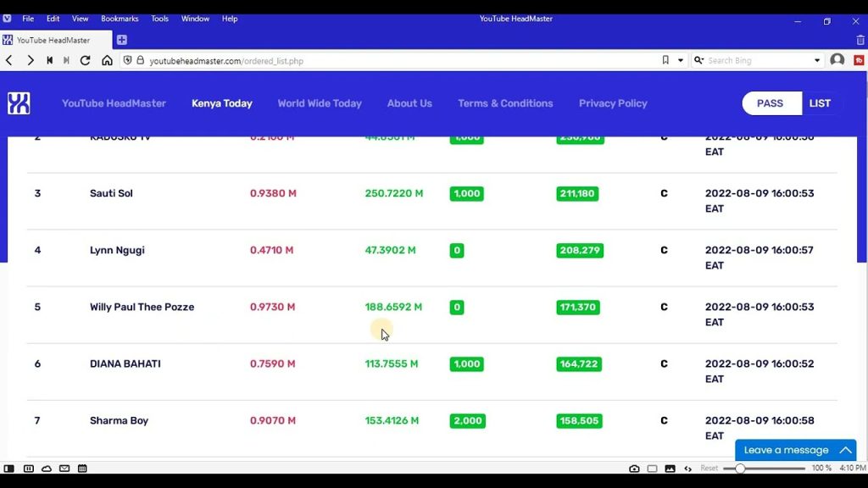Open the File menu
The width and height of the screenshot is (868, 488).
28,19
